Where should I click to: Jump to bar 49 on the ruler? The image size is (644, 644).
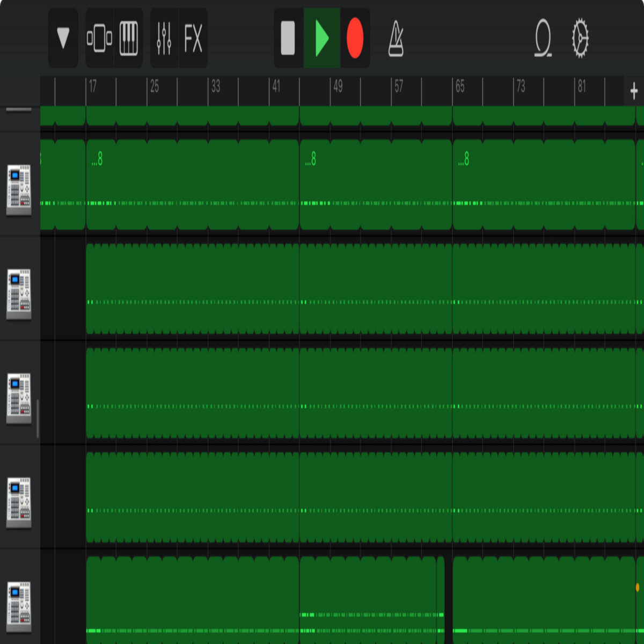pyautogui.click(x=338, y=87)
